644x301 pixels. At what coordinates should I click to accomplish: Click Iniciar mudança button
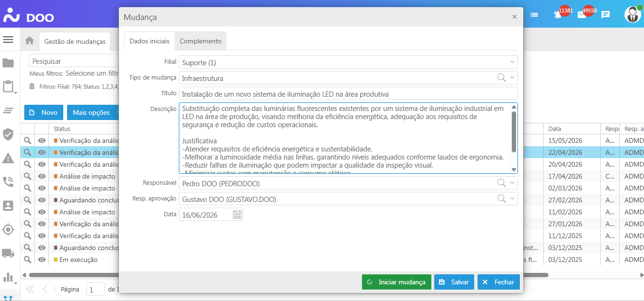tap(397, 282)
